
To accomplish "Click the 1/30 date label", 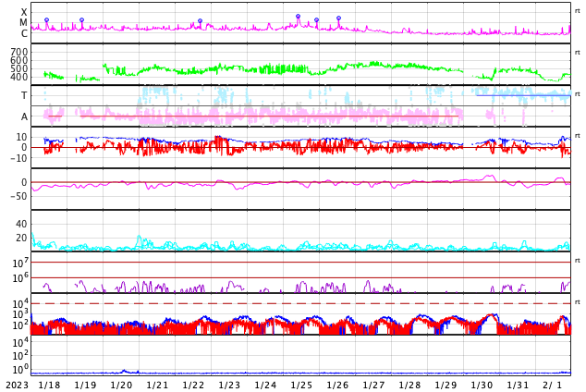I will (x=482, y=385).
